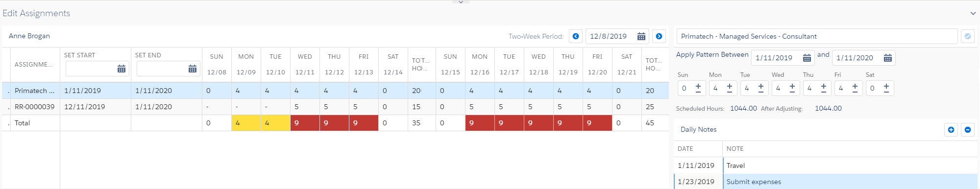This screenshot has height=189, width=980.
Task: Increment the Mon pattern hours stepper
Action: (x=729, y=88)
